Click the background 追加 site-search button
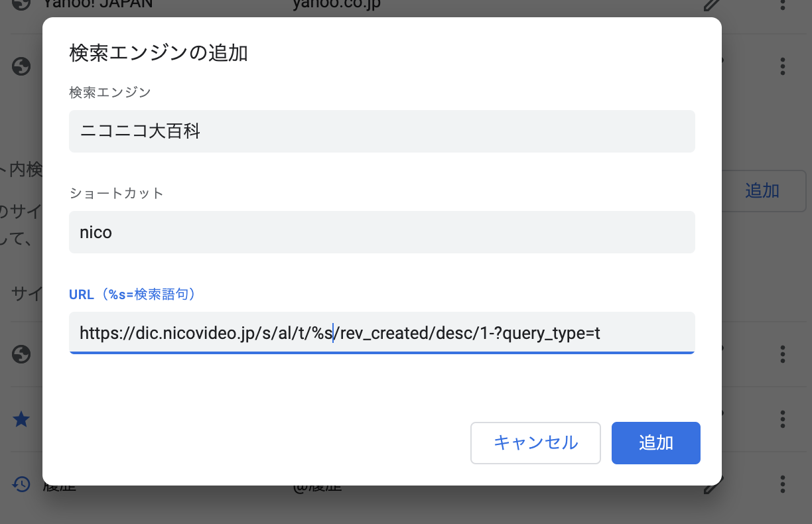The height and width of the screenshot is (524, 812). click(x=762, y=190)
